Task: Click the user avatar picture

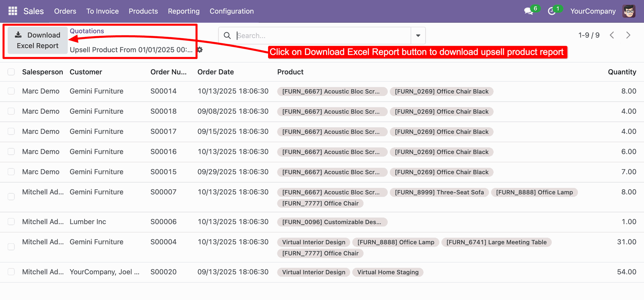Action: coord(629,11)
